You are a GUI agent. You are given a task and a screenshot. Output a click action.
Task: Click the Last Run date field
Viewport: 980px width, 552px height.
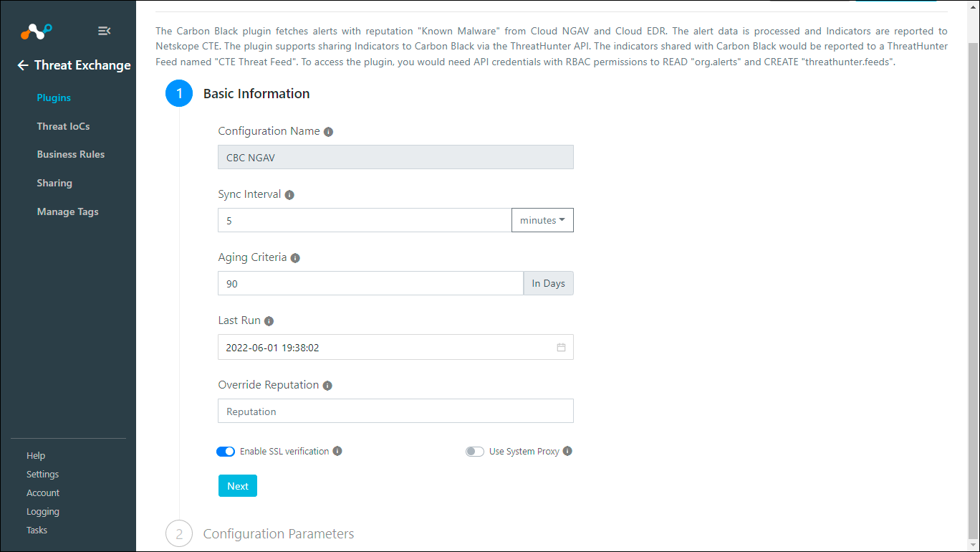(x=395, y=347)
